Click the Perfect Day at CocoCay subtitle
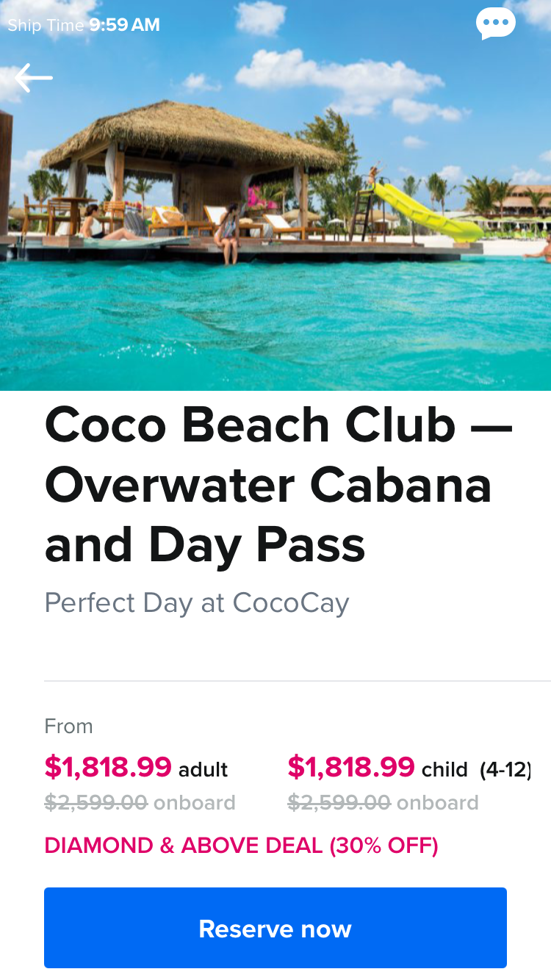The height and width of the screenshot is (980, 551). pyautogui.click(x=196, y=603)
